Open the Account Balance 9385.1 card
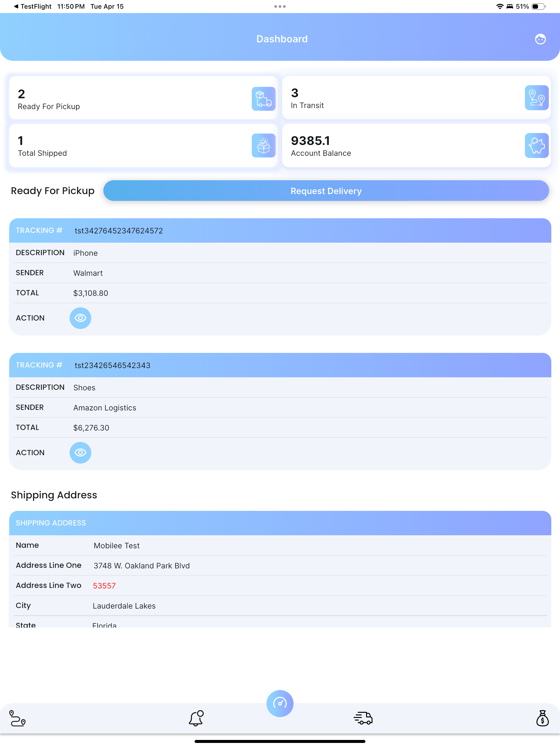This screenshot has width=560, height=747. click(x=416, y=145)
